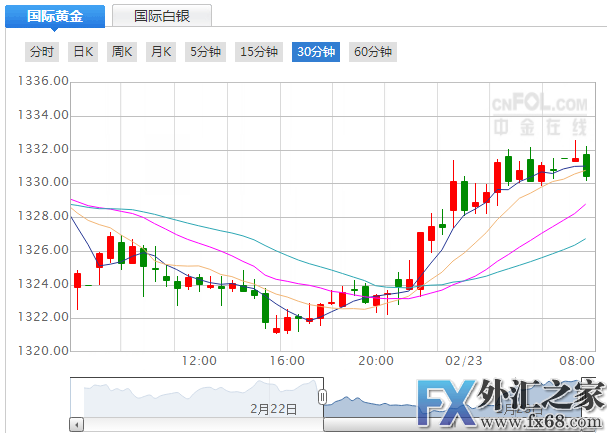Select the 15分钟 chart interval
The image size is (607, 433).
(x=259, y=52)
